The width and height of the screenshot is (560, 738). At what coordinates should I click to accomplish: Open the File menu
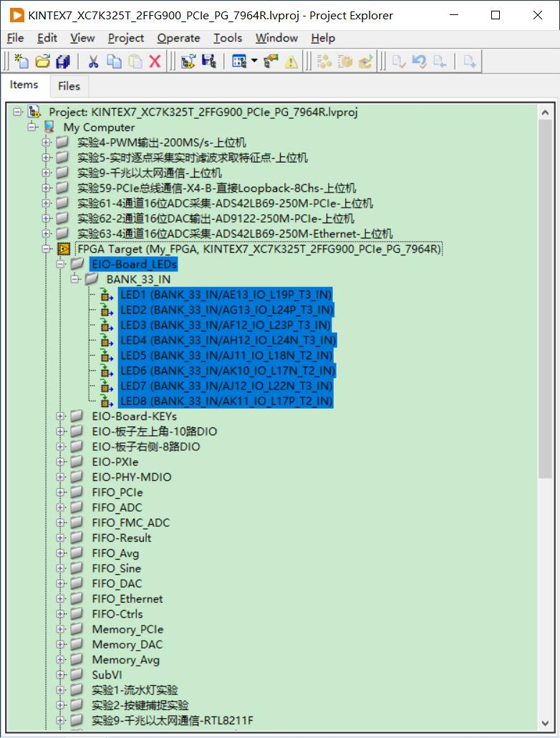click(16, 38)
